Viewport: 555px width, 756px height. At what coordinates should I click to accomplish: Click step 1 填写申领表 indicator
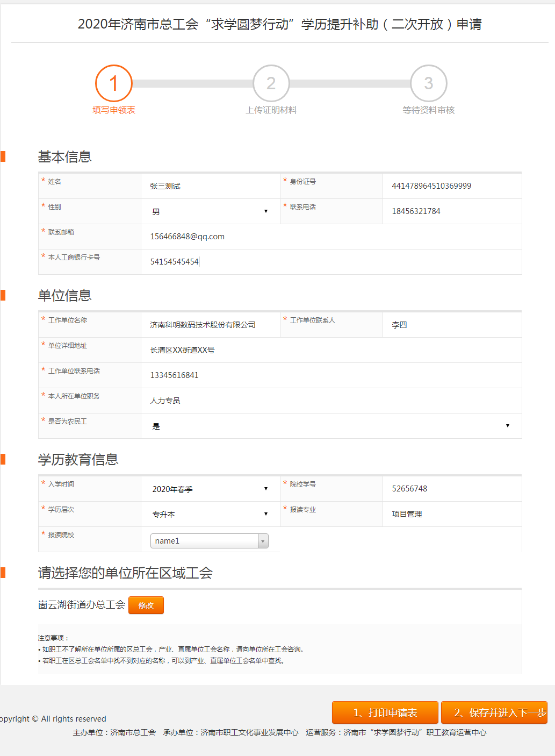pyautogui.click(x=113, y=83)
